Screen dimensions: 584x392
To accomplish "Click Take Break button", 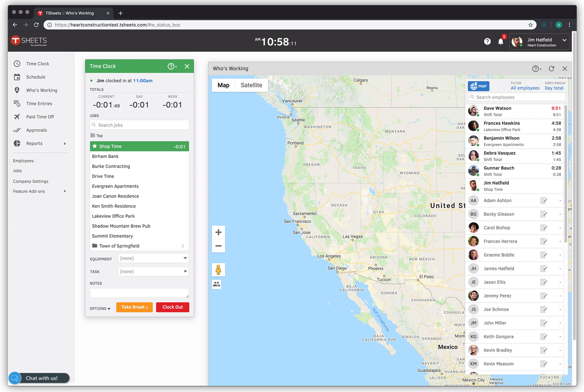I will pos(134,307).
